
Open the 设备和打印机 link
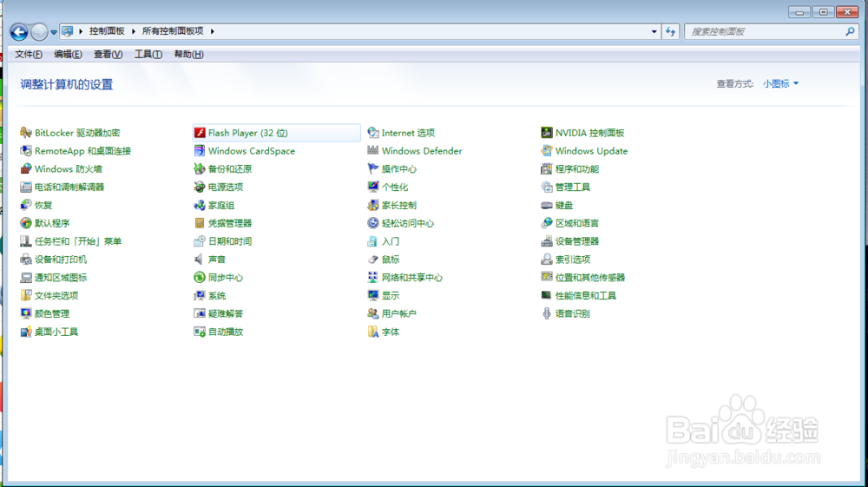(61, 260)
